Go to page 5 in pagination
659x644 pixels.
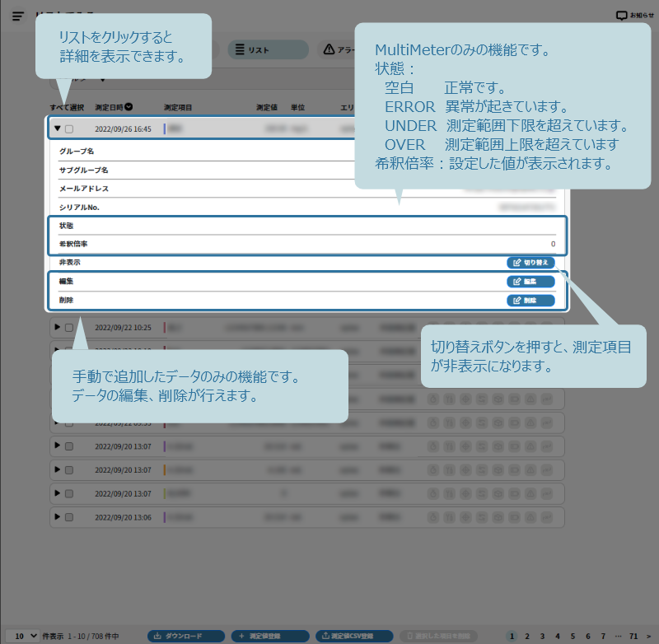point(573,636)
